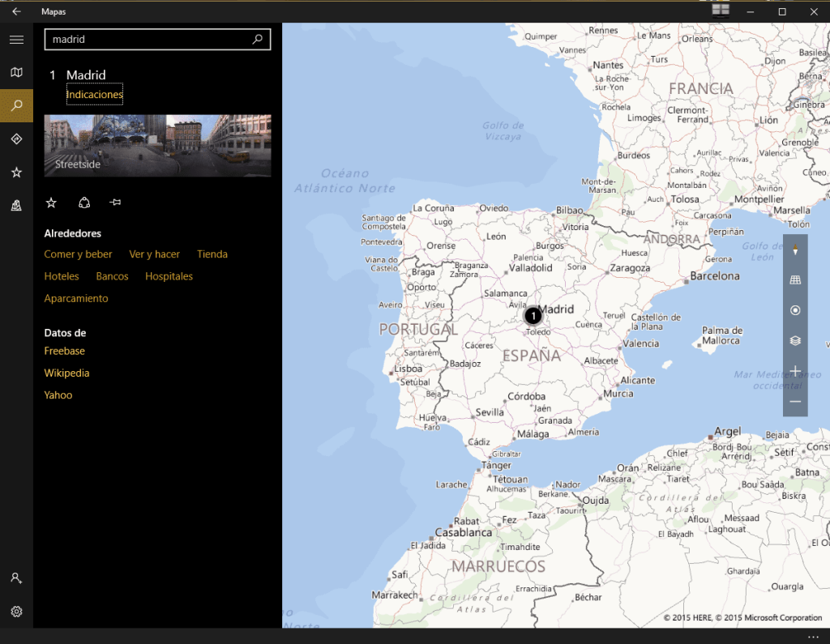Open Favorites from the sidebar star
This screenshot has width=830, height=644.
point(16,173)
